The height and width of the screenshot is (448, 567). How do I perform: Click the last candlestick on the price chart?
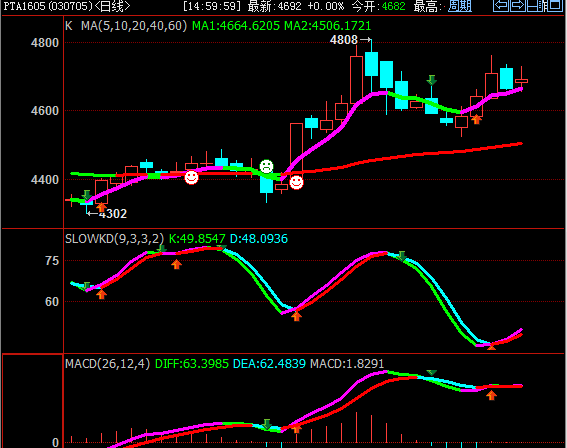(521, 80)
